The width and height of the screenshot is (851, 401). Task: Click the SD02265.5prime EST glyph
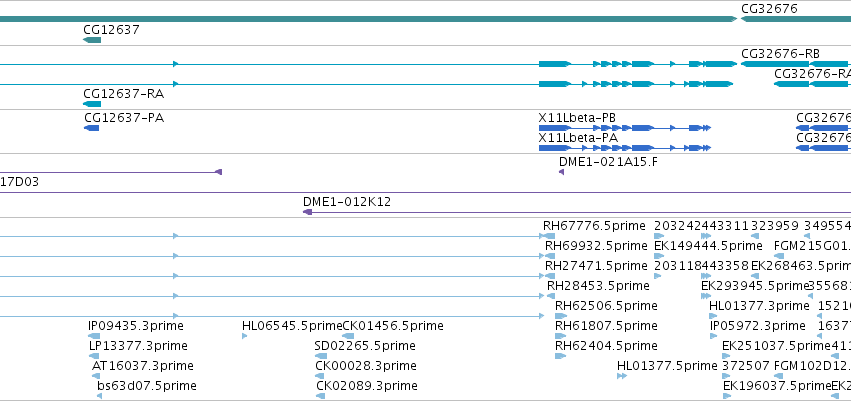(x=320, y=356)
